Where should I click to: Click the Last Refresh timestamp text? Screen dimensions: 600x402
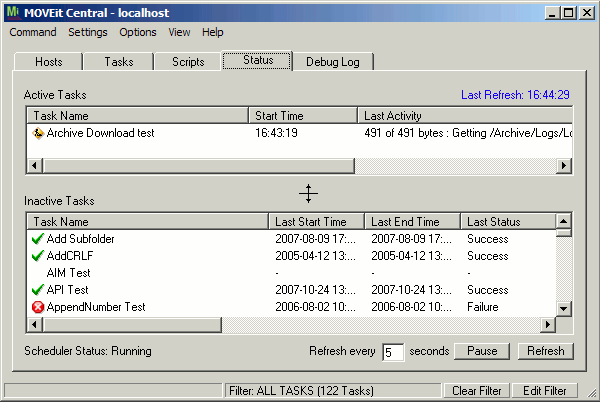tap(515, 95)
